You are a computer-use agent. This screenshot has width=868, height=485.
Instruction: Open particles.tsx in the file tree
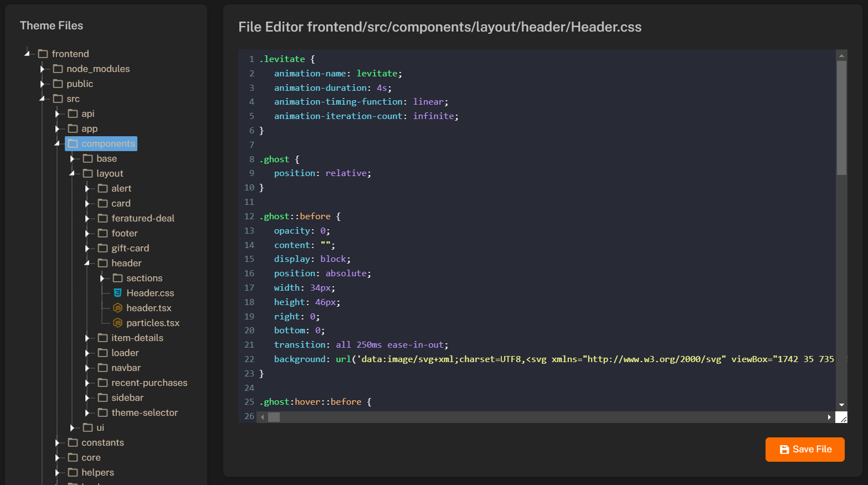point(153,323)
